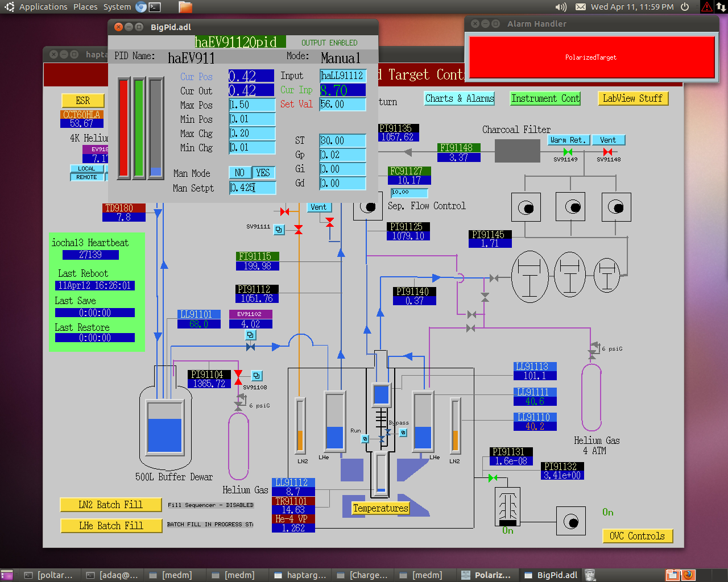
Task: Edit the ST field 30.00
Action: pyautogui.click(x=342, y=140)
